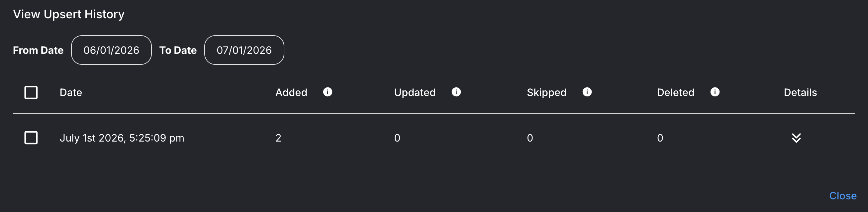Close the Upsert History dialog

pos(842,196)
